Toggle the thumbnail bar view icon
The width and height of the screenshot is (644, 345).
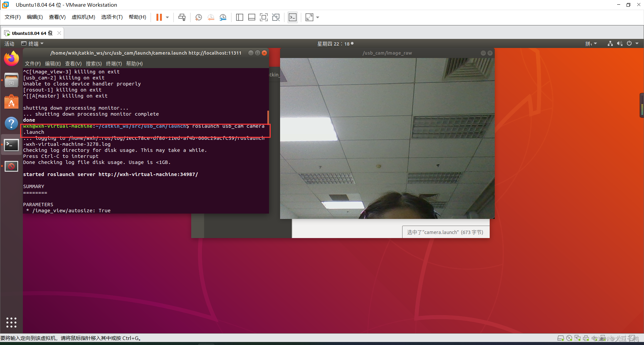252,17
